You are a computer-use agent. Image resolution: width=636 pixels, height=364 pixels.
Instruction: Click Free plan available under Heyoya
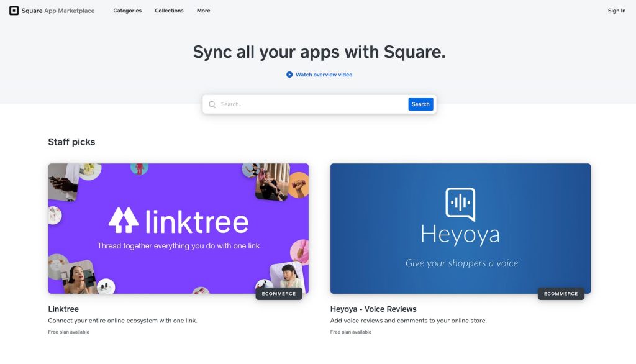click(351, 332)
